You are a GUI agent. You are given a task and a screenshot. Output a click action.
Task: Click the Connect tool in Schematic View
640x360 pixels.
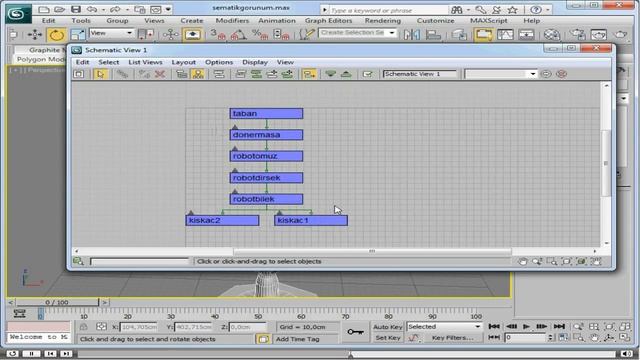pos(122,74)
